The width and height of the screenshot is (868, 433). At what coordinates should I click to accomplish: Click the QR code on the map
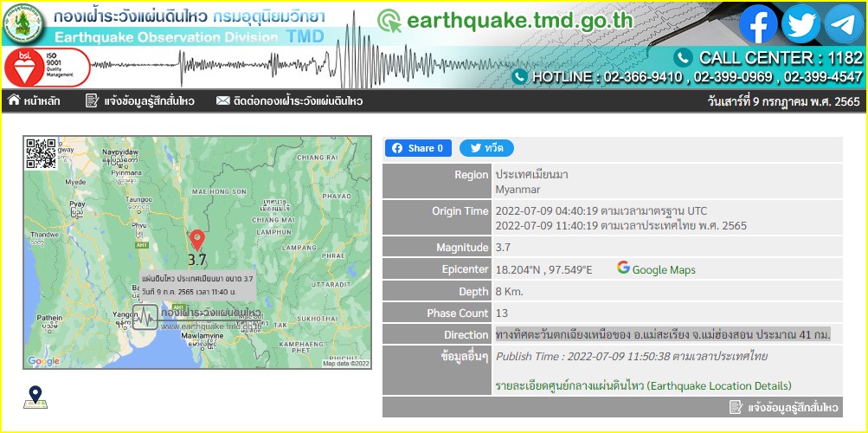tap(41, 153)
